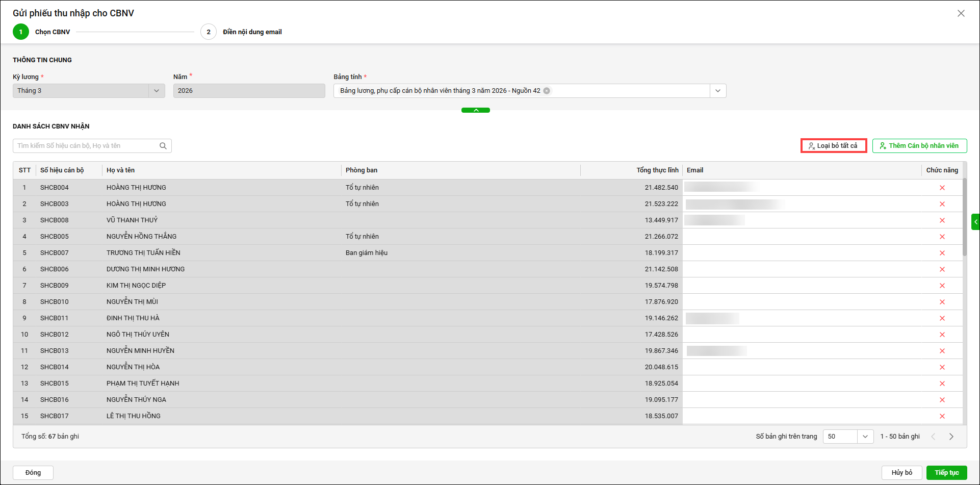The image size is (980, 485).
Task: Remove TRƯƠNG THỊ TUẤN HIỀN via red X
Action: (x=942, y=253)
